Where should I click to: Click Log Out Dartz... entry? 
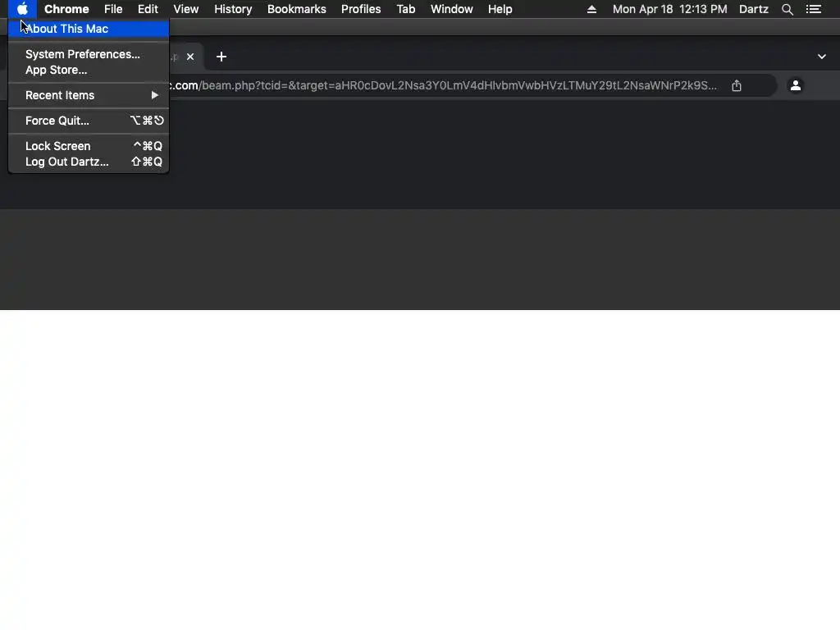click(x=89, y=162)
